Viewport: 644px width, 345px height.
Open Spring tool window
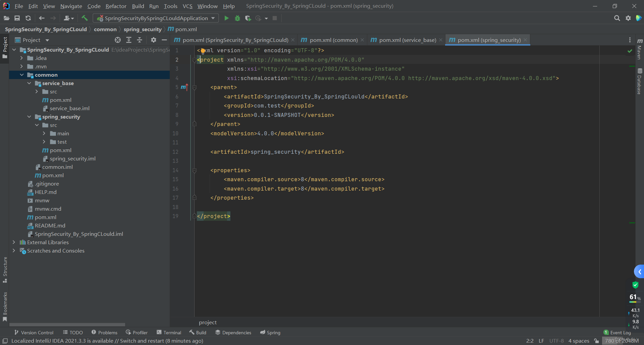[270, 332]
